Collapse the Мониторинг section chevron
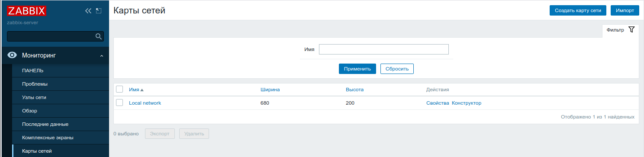The height and width of the screenshot is (157, 644). point(102,55)
